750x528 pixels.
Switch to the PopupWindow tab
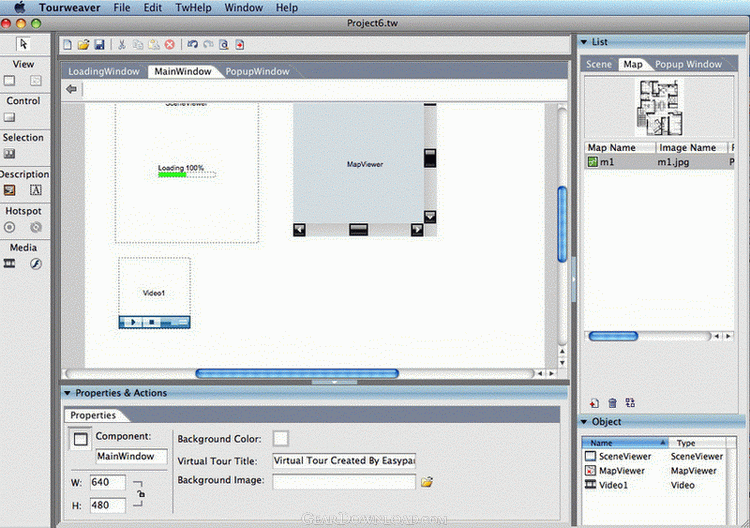point(257,71)
